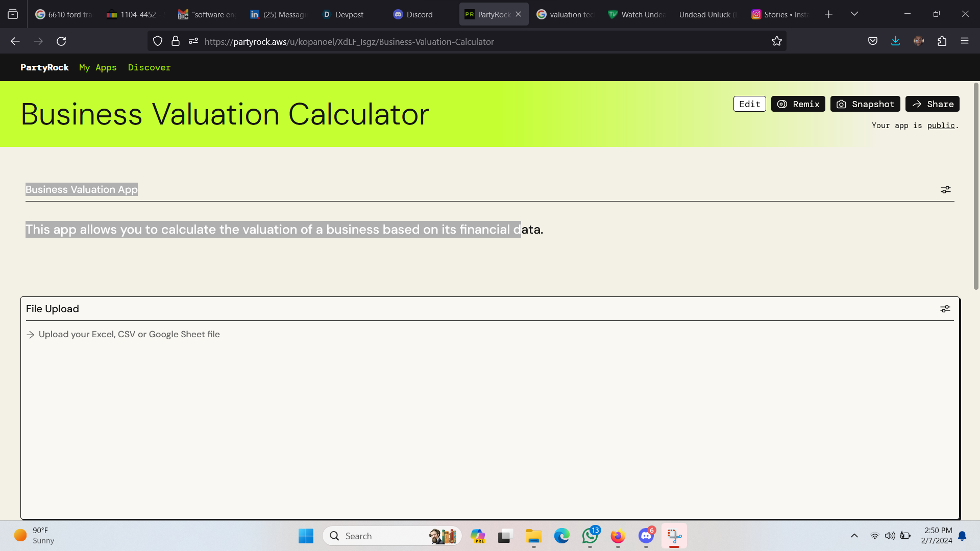Open File Upload widget settings icon
The height and width of the screenshot is (551, 980).
pyautogui.click(x=945, y=309)
